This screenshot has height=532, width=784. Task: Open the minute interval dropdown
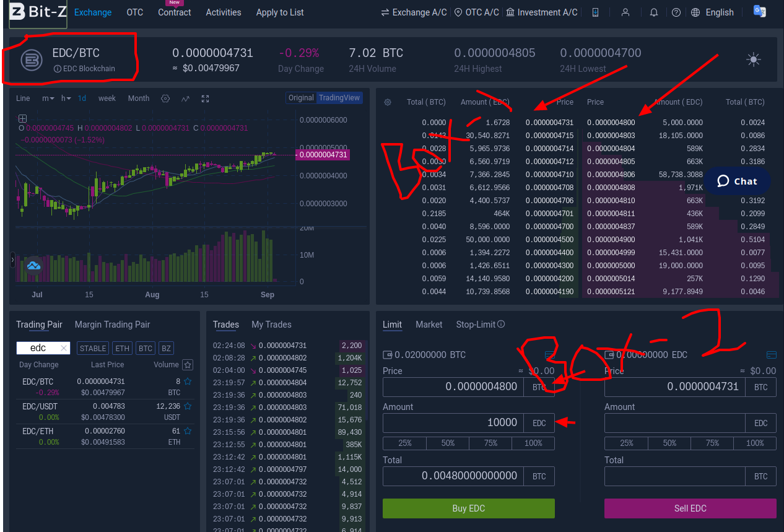(48, 98)
